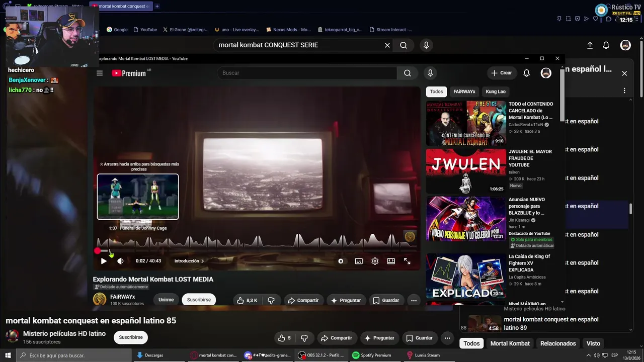Like the mortal kombat conquest 85 video
The height and width of the screenshot is (362, 644).
point(285,338)
